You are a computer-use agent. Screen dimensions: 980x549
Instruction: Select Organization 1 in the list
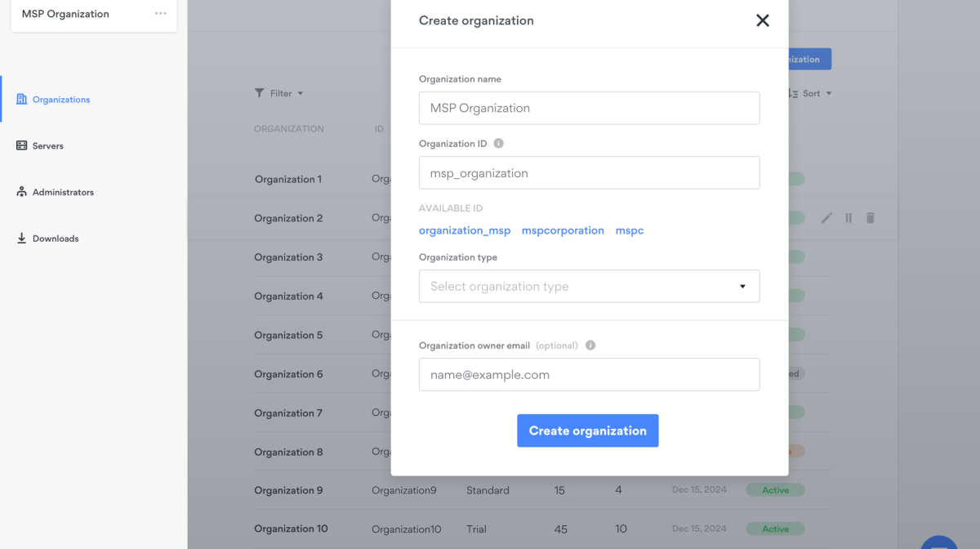click(288, 179)
